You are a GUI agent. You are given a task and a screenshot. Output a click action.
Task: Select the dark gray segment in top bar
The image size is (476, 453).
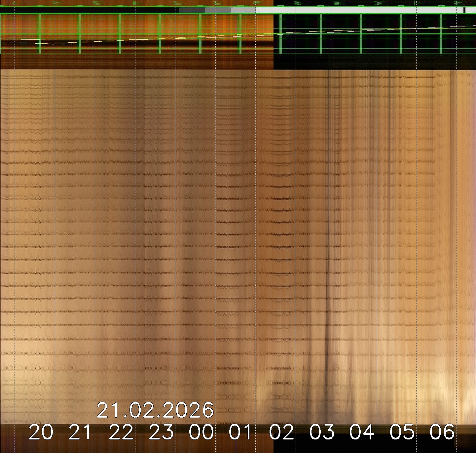click(x=192, y=10)
